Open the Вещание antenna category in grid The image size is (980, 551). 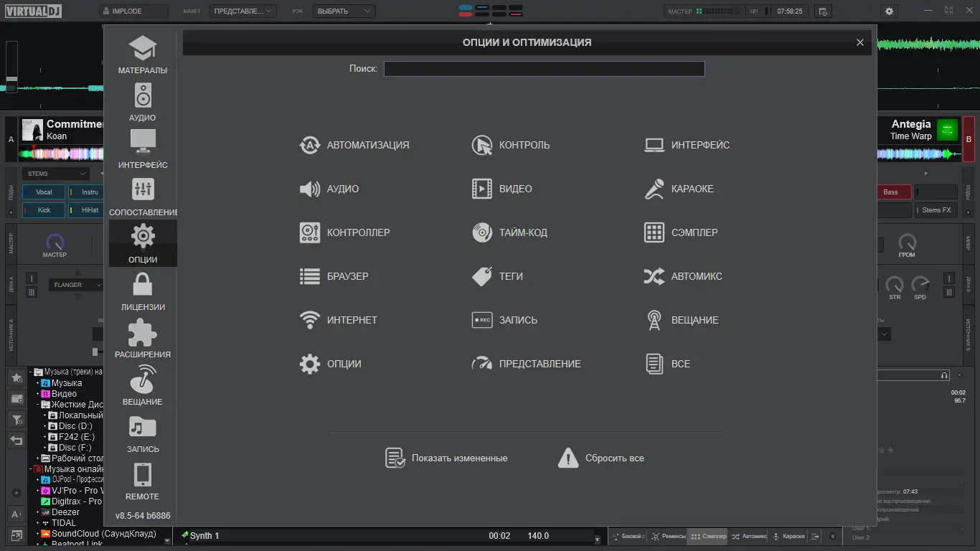pos(681,320)
